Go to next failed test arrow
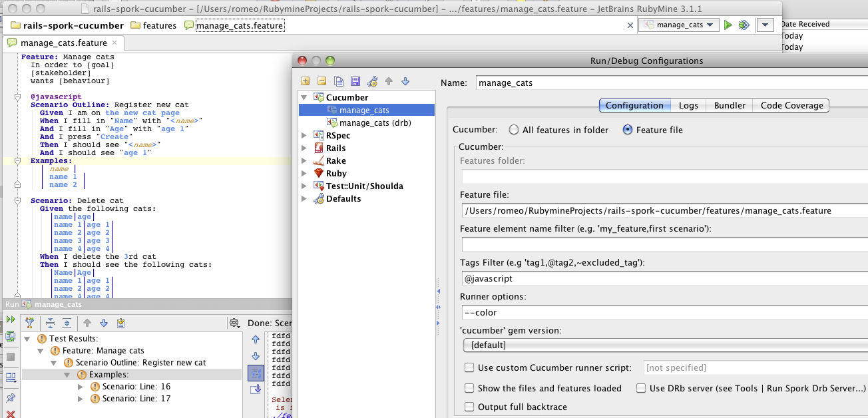Viewport: 868px width, 418px height. point(103,323)
